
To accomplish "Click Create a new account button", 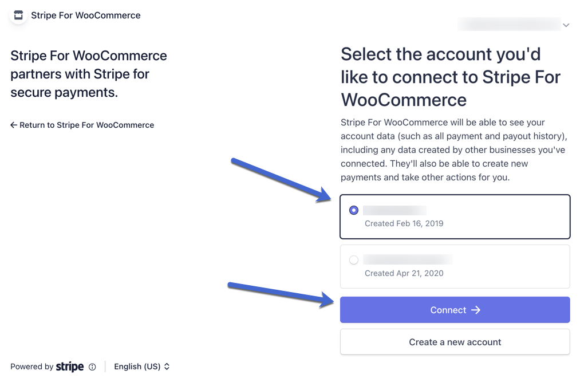I will [455, 342].
